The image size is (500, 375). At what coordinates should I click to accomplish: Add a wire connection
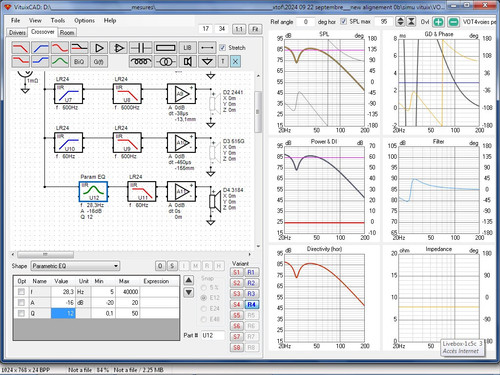207,48
